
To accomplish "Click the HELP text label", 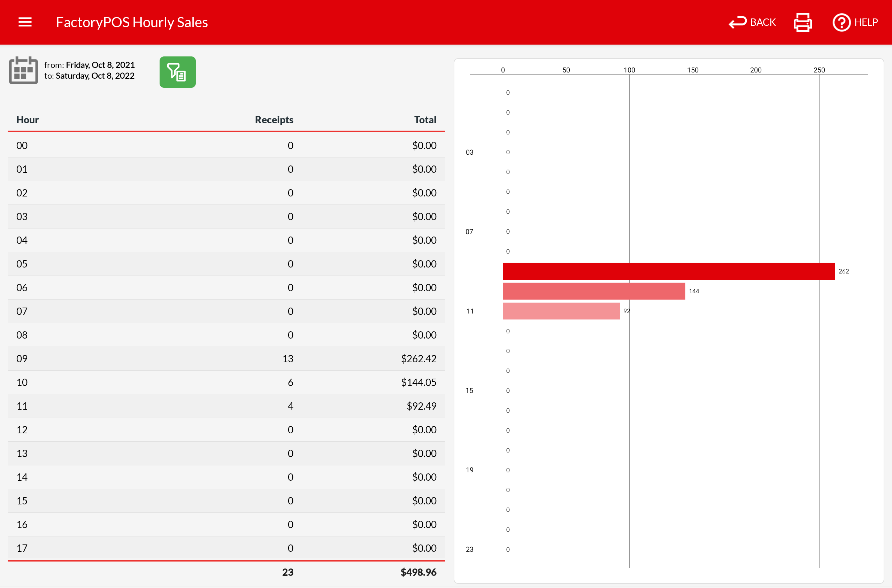I will coord(866,23).
